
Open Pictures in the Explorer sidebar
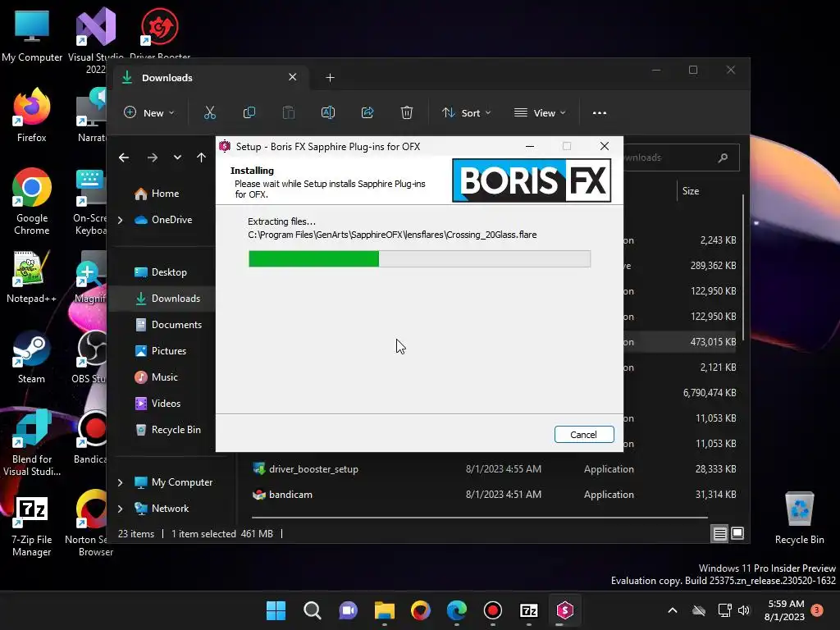(x=161, y=351)
